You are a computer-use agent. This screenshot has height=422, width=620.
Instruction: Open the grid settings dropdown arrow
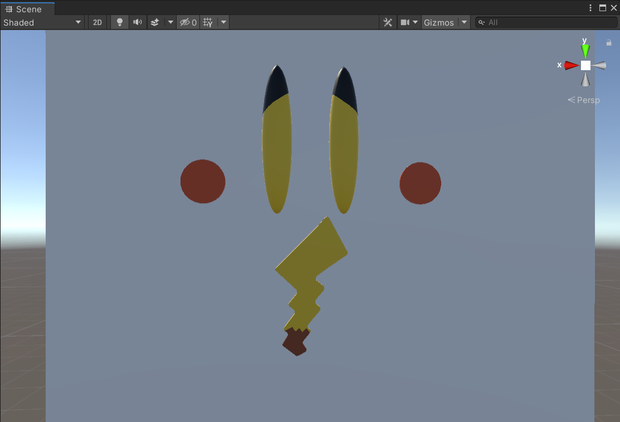pyautogui.click(x=223, y=23)
